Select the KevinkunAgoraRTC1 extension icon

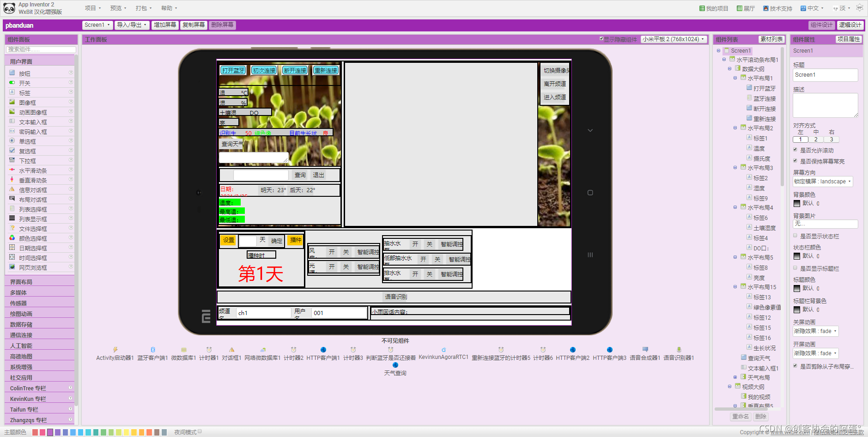[x=443, y=350]
